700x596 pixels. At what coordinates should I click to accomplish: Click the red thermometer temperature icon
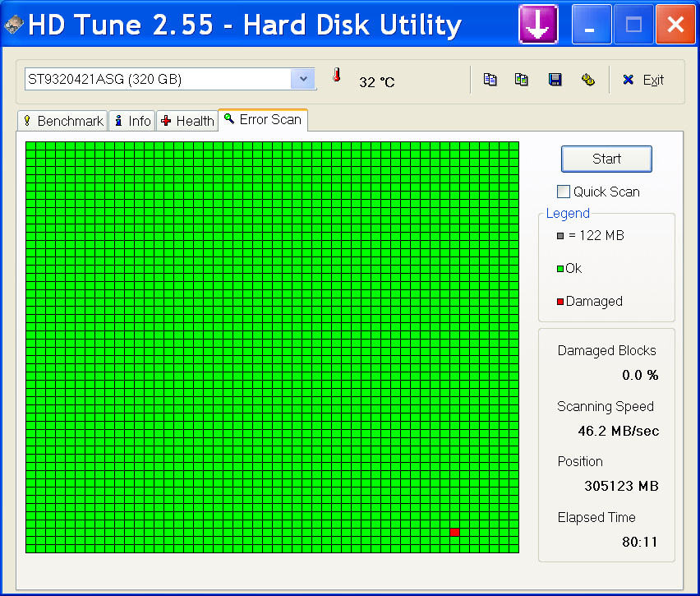[x=337, y=75]
